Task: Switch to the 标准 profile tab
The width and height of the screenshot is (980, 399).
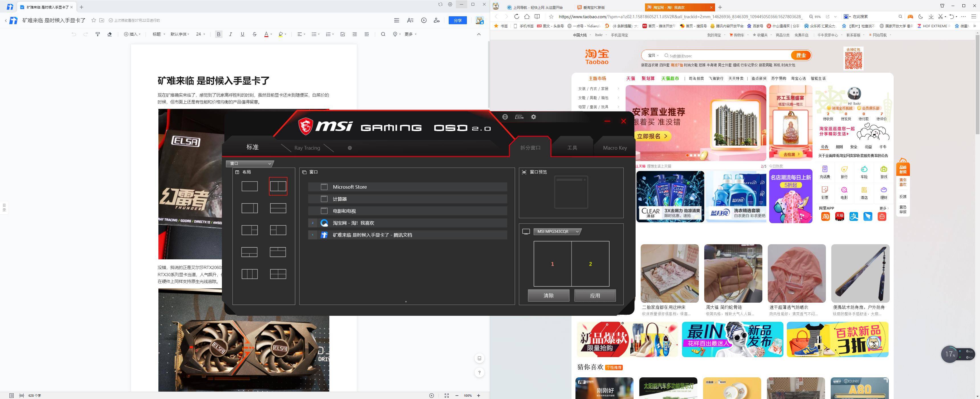Action: 253,147
